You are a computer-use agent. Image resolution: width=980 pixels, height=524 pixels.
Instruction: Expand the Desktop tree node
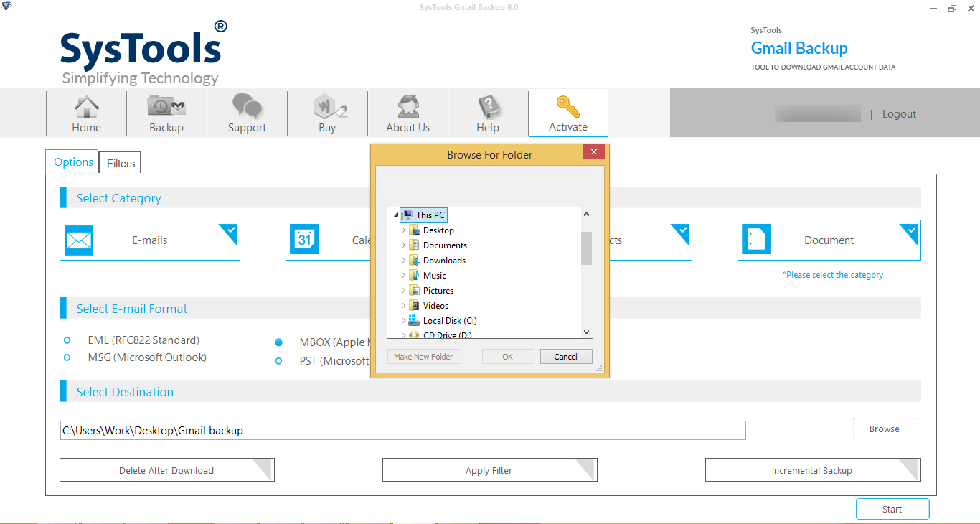click(x=403, y=230)
